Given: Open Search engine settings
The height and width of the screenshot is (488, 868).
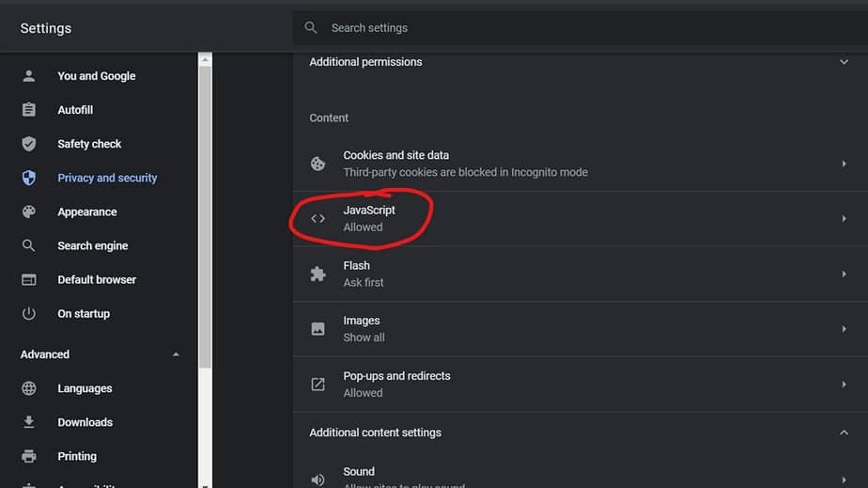Looking at the screenshot, I should tap(92, 245).
